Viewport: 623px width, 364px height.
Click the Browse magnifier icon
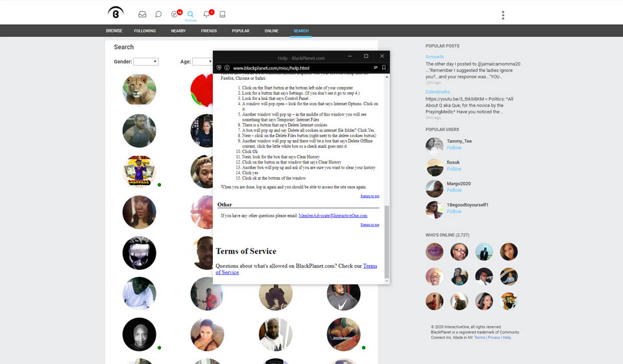190,14
